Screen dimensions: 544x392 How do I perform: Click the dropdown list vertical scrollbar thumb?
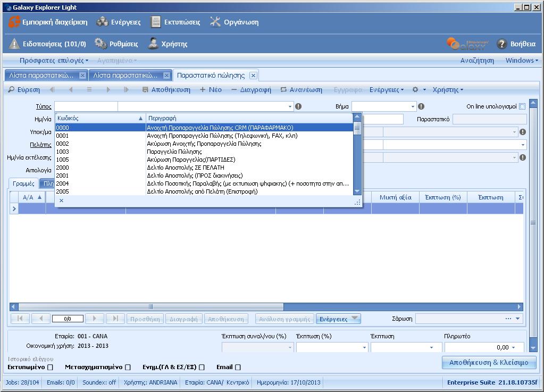point(357,128)
